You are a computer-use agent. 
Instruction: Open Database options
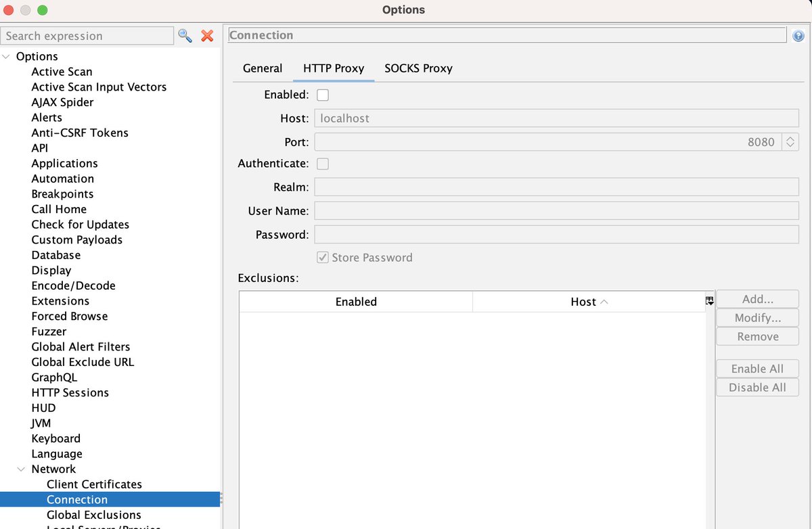point(56,255)
